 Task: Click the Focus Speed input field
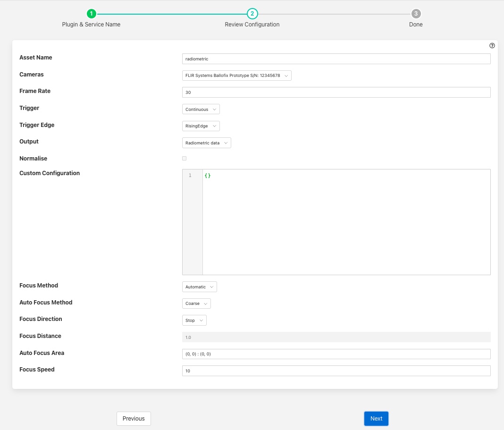[336, 371]
